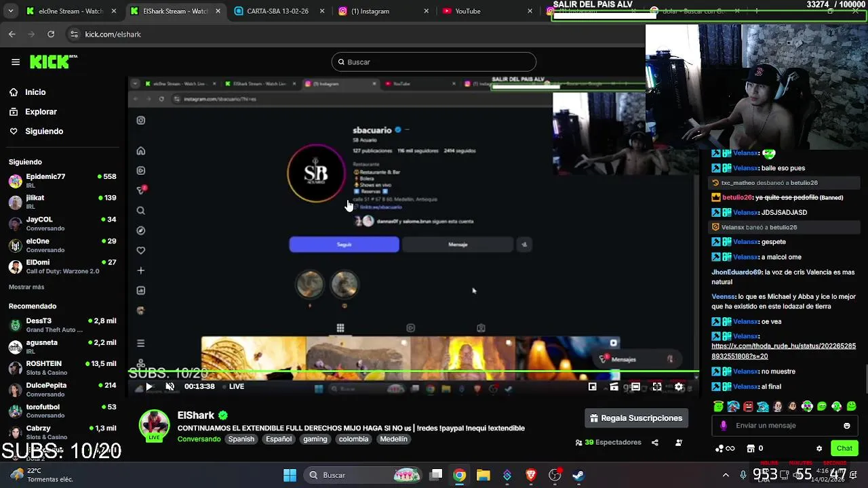Focus the Buscar search field on Kick

point(434,62)
